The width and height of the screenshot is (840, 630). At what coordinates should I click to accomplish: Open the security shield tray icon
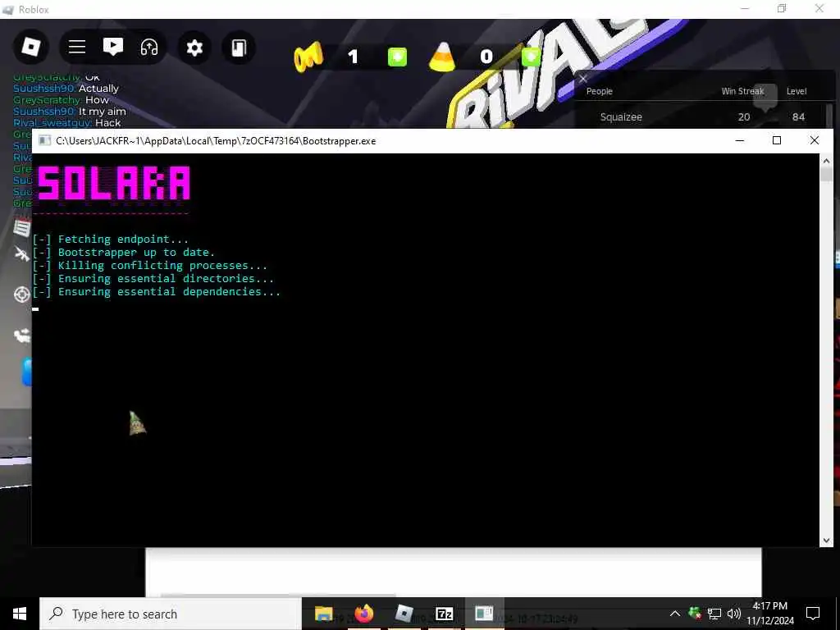pos(695,614)
